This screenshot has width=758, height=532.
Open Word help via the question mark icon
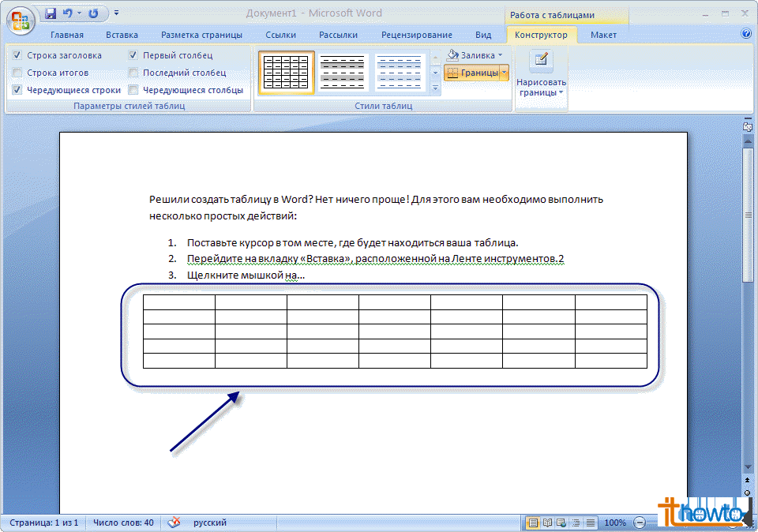coord(746,33)
